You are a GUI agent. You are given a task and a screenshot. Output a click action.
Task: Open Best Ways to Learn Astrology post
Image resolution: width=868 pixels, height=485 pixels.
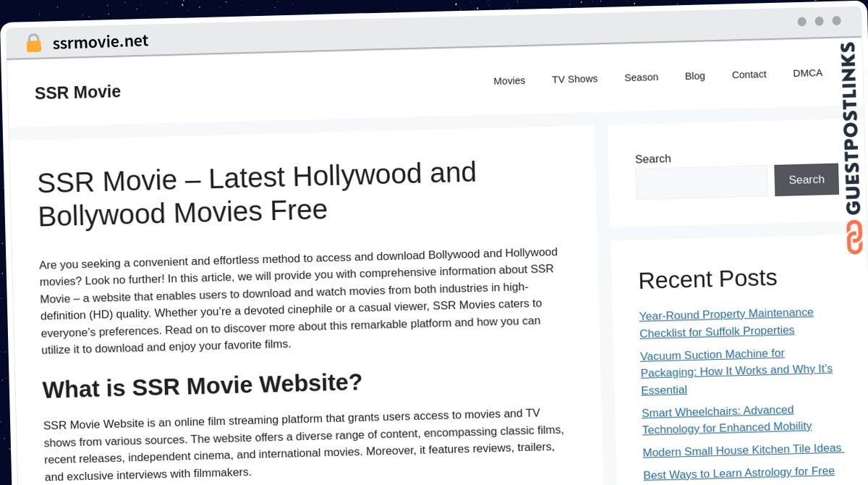pos(739,473)
